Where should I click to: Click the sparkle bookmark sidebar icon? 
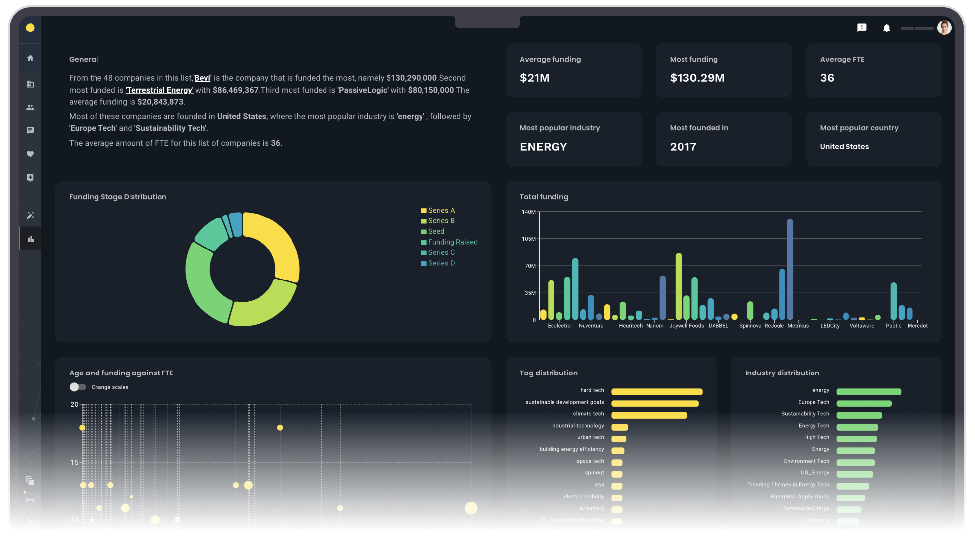point(30,177)
